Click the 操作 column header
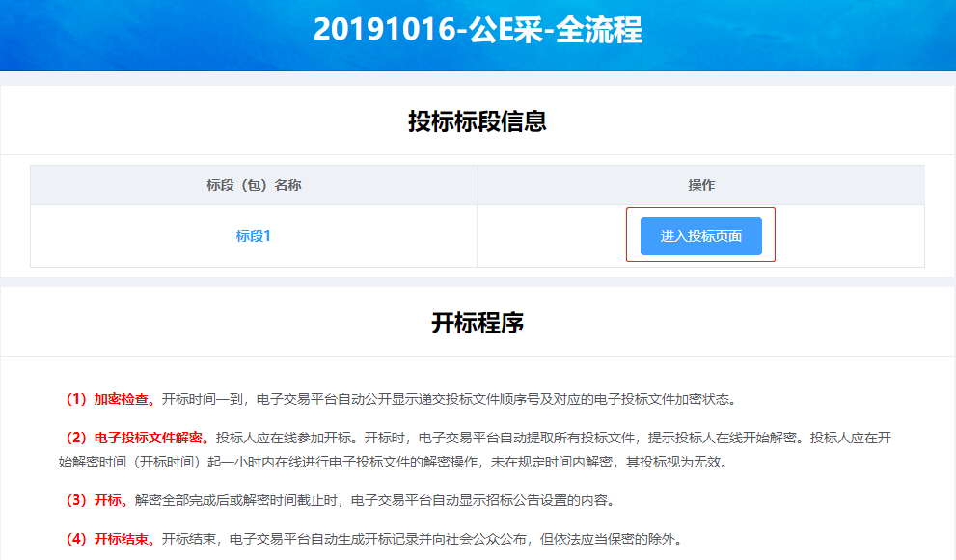Screen dimensions: 956x560 click(x=700, y=185)
